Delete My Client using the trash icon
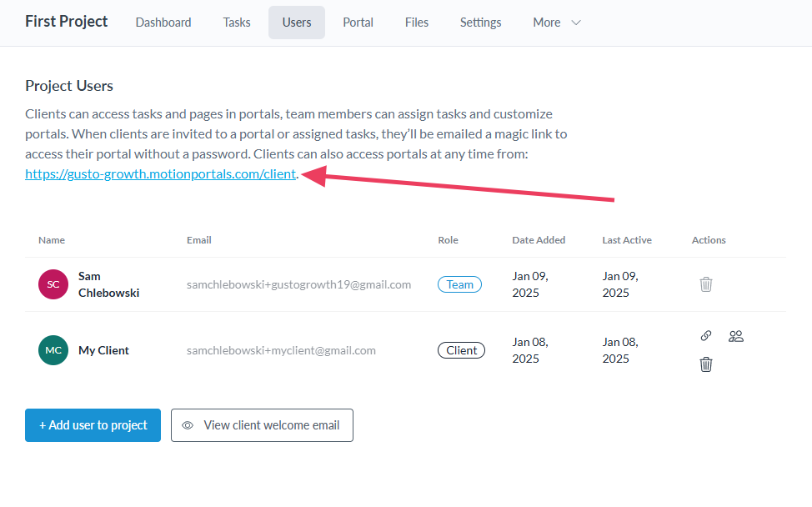This screenshot has height=507, width=812. click(x=706, y=364)
